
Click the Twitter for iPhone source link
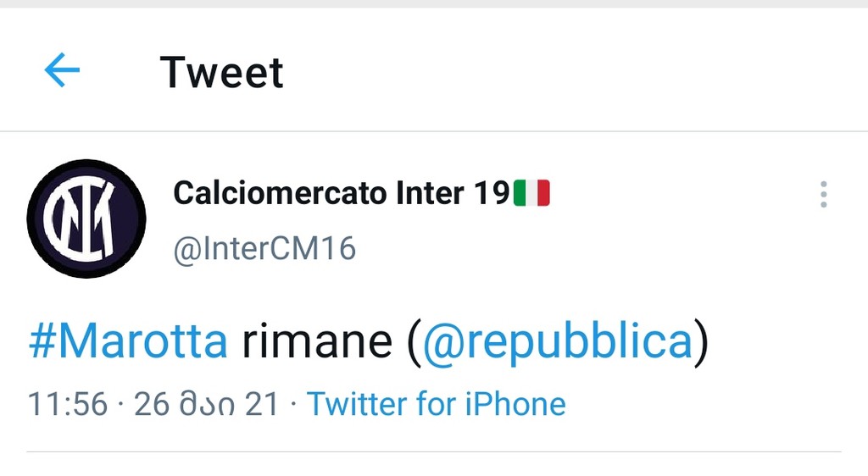pyautogui.click(x=437, y=403)
